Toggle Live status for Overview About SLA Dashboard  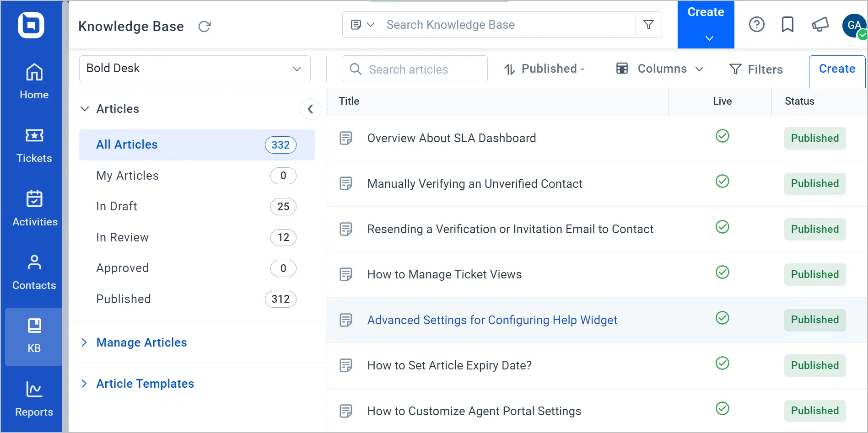pyautogui.click(x=722, y=136)
